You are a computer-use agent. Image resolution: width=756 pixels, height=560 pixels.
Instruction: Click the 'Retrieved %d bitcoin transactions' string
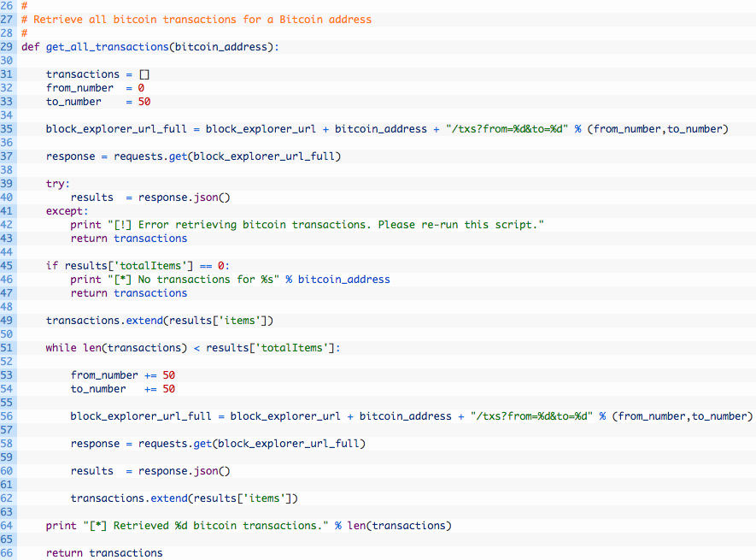coord(206,526)
